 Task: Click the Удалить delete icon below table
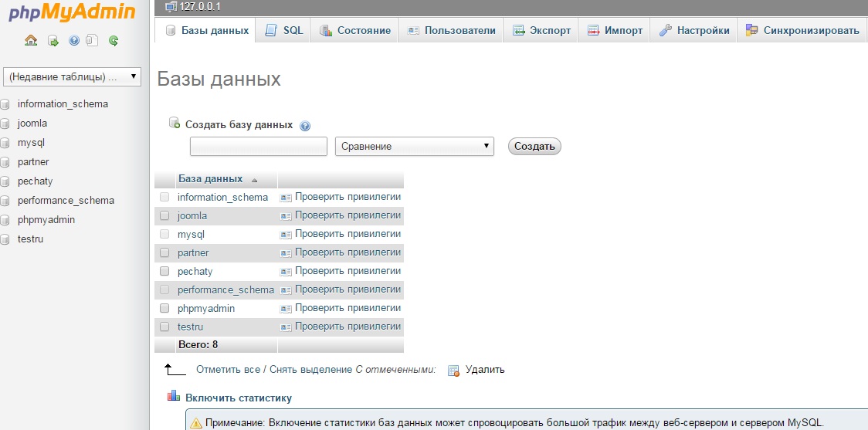point(454,370)
